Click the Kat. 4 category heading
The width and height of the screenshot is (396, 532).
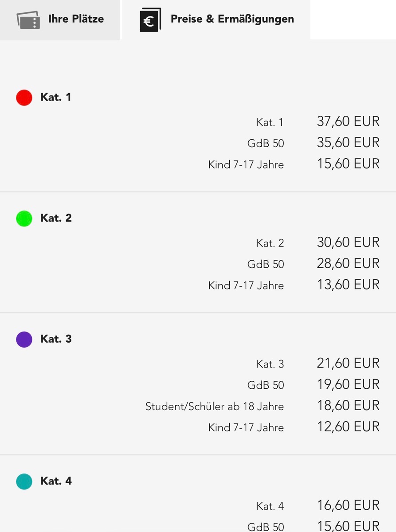pyautogui.click(x=56, y=481)
